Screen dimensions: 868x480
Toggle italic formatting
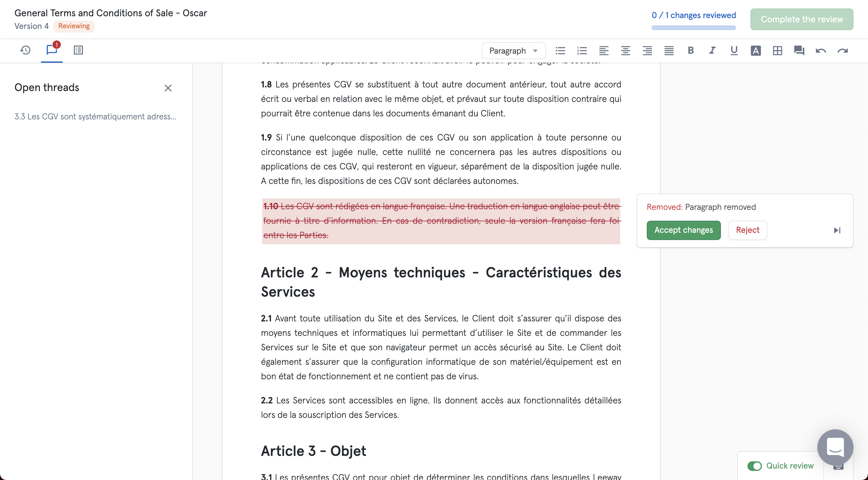tap(712, 51)
